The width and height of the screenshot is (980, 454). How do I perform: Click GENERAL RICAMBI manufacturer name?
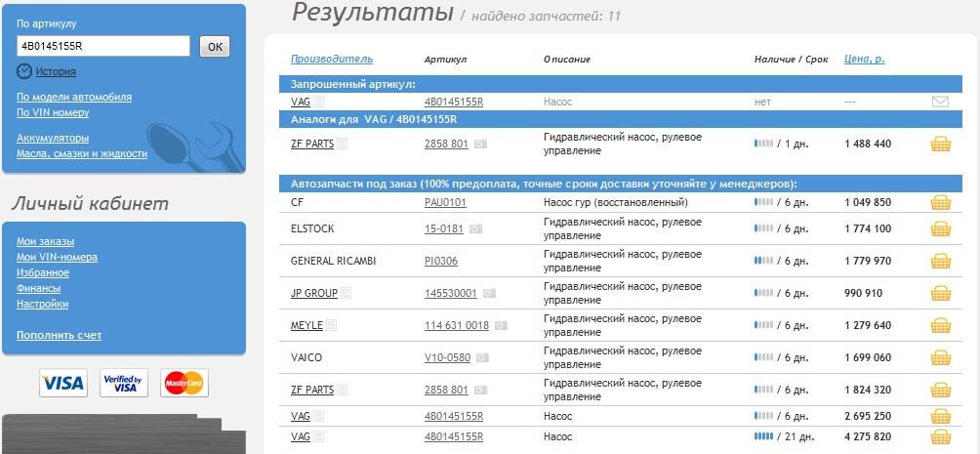pos(334,261)
